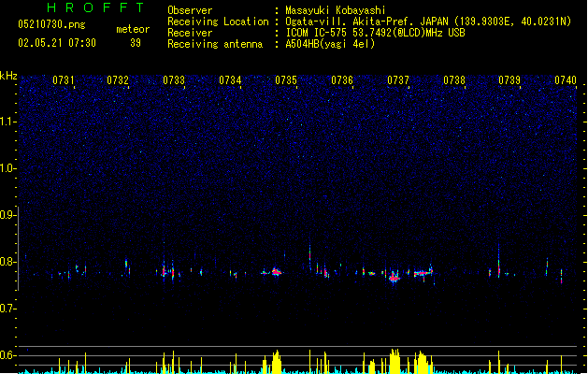Click the tall vertical echo streak before 0739
This screenshot has height=374, width=588.
point(499,261)
